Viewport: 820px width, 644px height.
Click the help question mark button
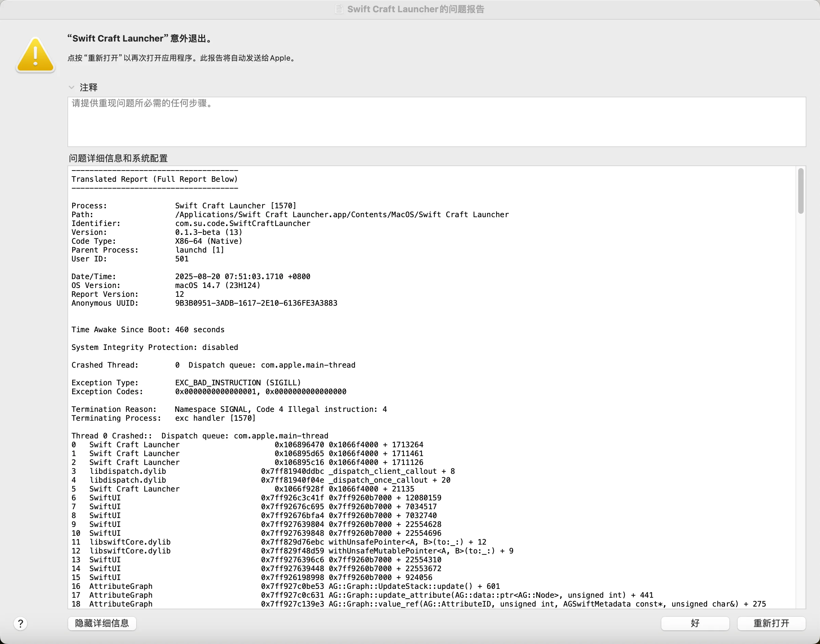[x=20, y=624]
